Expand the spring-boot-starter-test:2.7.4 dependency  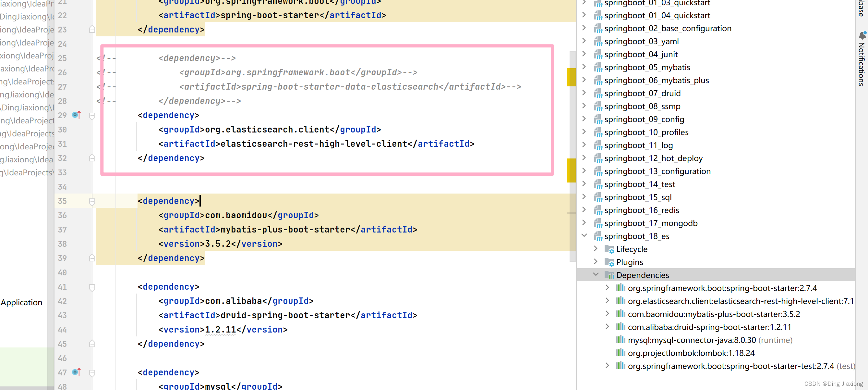click(607, 366)
